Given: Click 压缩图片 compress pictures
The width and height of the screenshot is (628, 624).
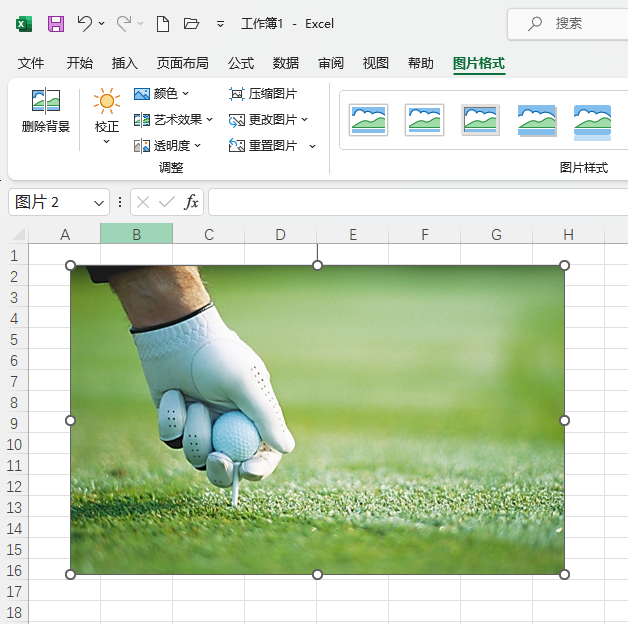Looking at the screenshot, I should tap(263, 94).
